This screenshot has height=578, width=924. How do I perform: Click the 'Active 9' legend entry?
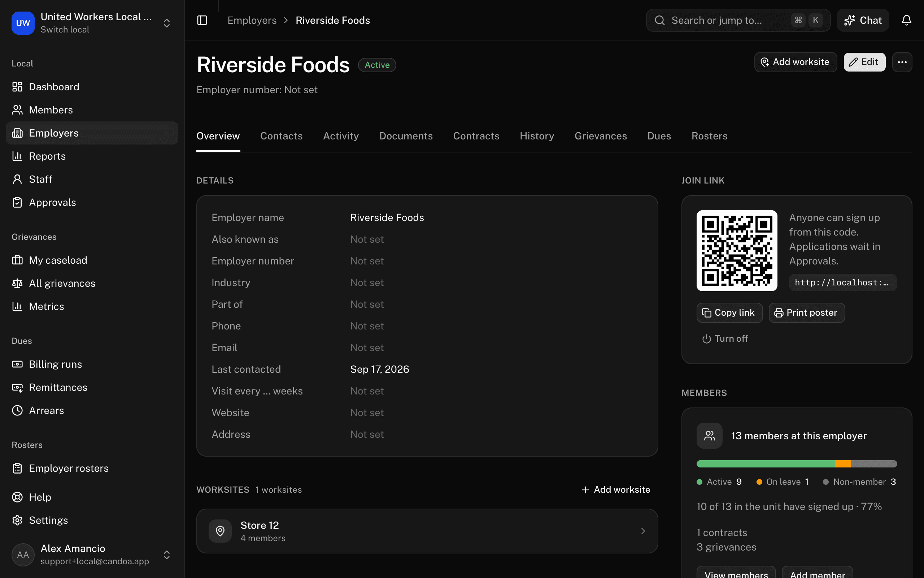[x=719, y=482]
